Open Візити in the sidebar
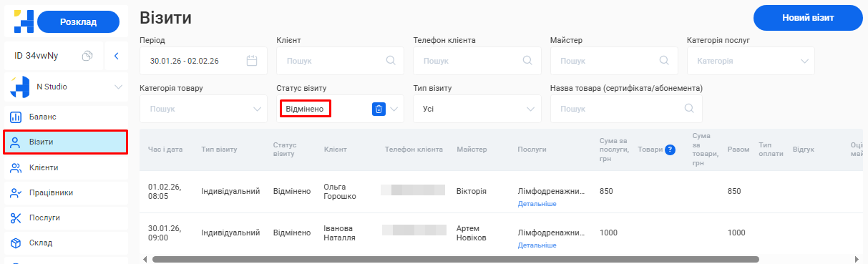Viewport: 868px width, 264px height. tap(66, 142)
